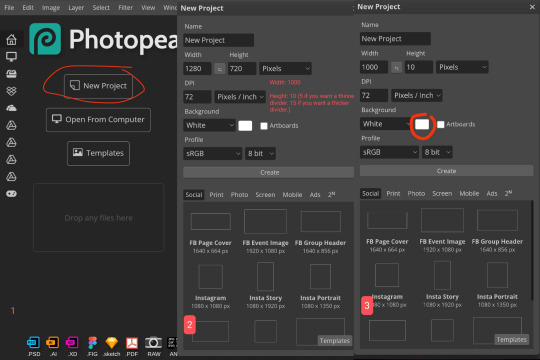Viewport: 540px width, 360px height.
Task: Open white background color swatch in 1000-wide dialog
Action: pos(422,124)
